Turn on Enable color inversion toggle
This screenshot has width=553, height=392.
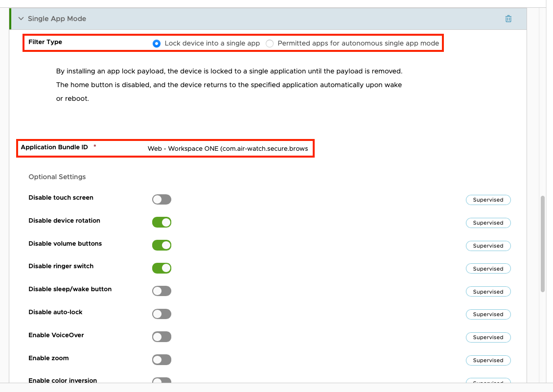pos(161,381)
